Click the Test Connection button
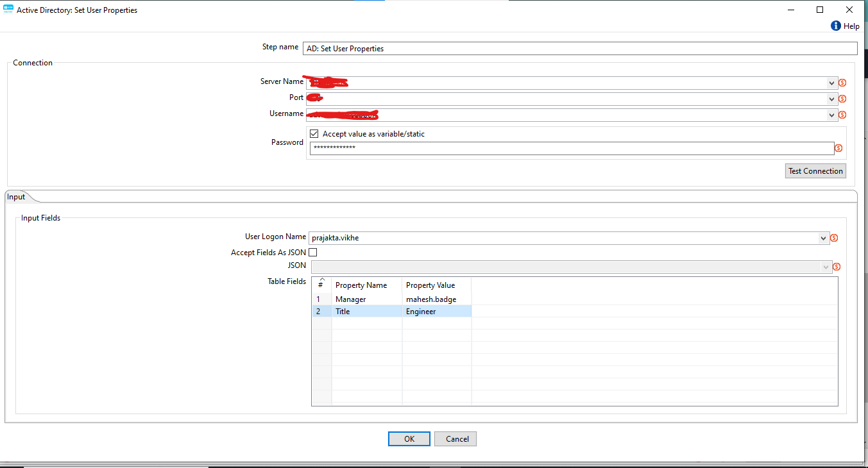 815,171
